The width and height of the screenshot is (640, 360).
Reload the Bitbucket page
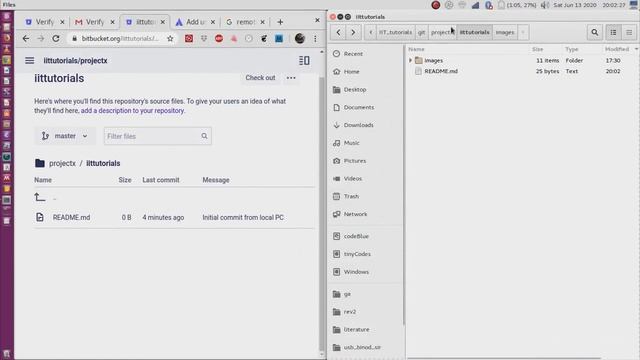56,38
